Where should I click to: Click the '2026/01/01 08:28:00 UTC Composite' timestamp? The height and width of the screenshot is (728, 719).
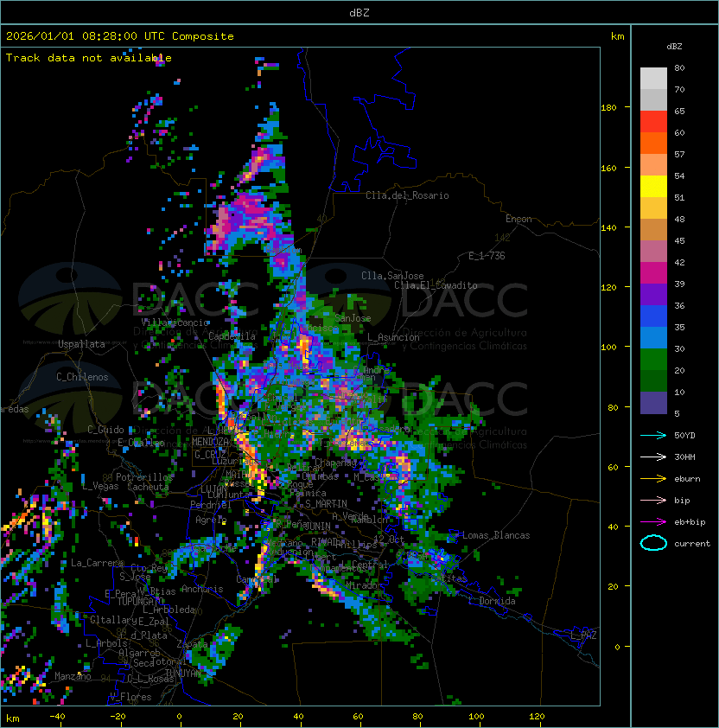point(120,36)
